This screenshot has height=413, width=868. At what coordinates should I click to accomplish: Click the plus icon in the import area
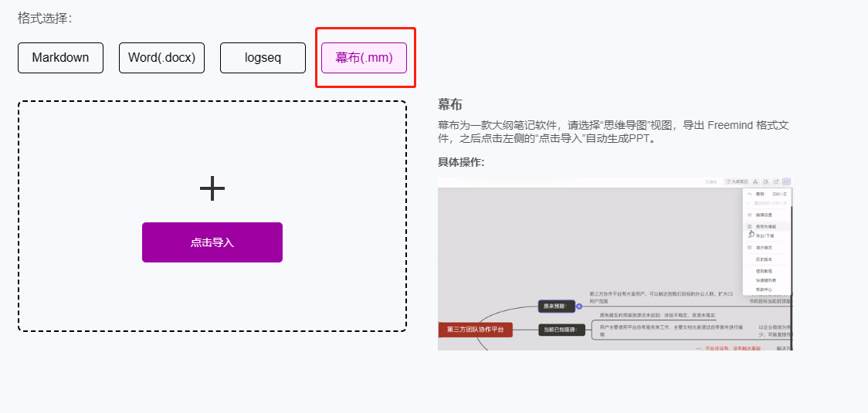[x=212, y=189]
